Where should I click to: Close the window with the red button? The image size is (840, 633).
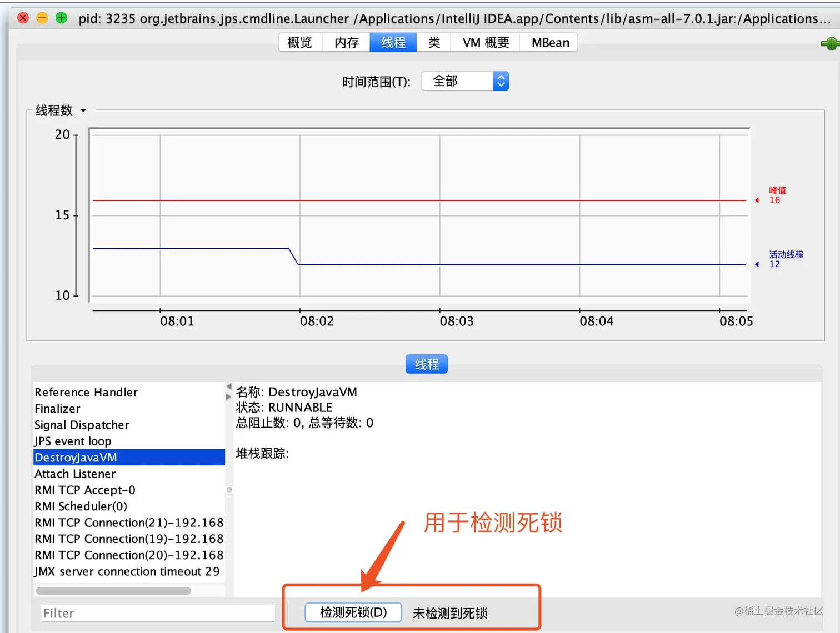click(23, 18)
